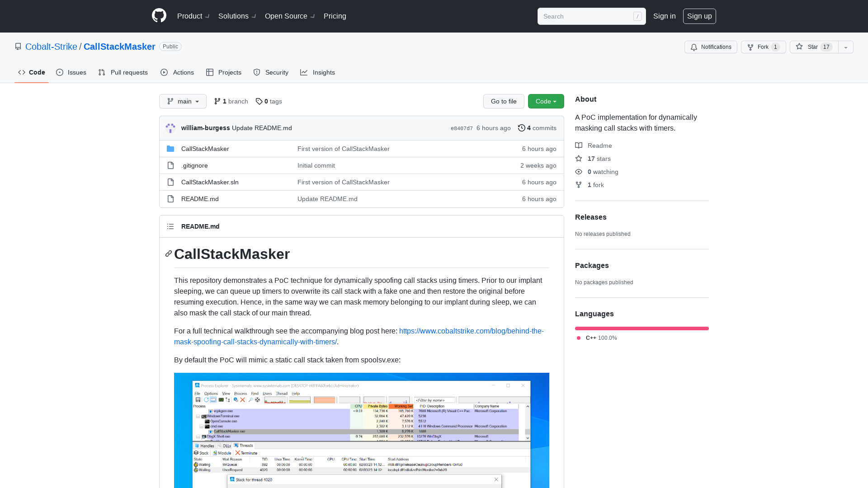Open the README.md file in file list

pyautogui.click(x=200, y=199)
